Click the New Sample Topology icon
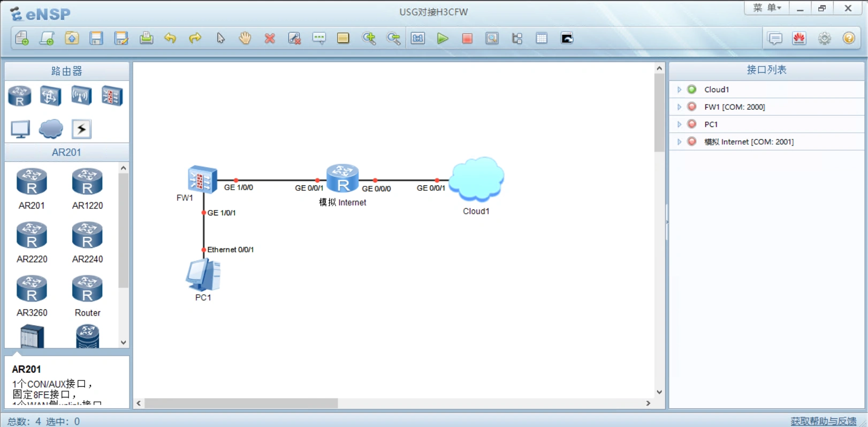Screen dimensions: 868x427 [x=47, y=38]
